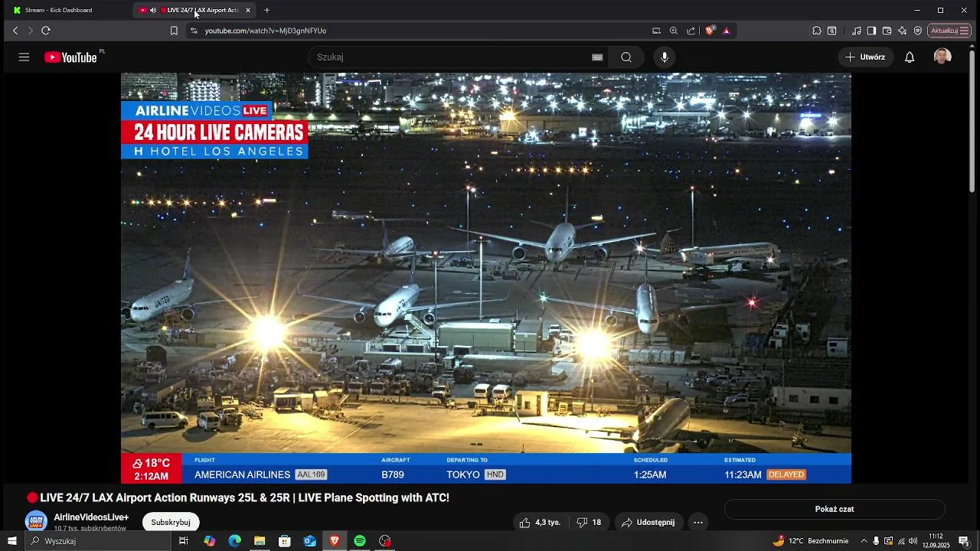
Task: Start voice search with microphone icon
Action: point(665,57)
